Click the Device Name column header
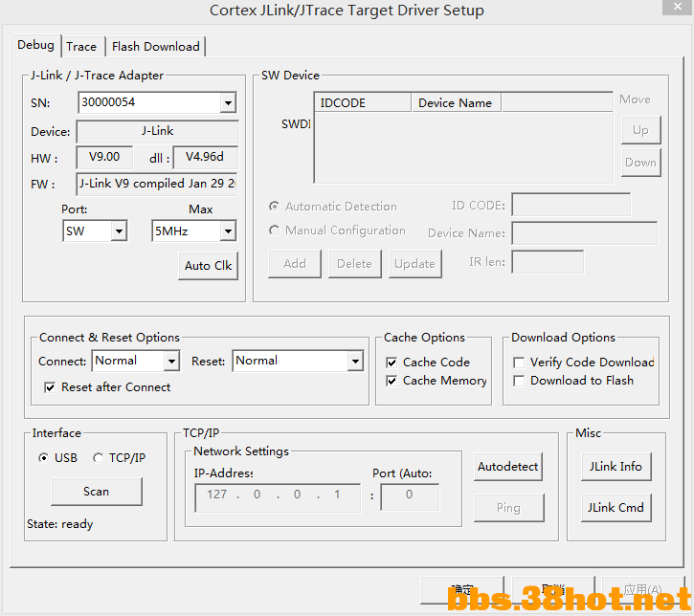The image size is (694, 616). click(x=457, y=102)
